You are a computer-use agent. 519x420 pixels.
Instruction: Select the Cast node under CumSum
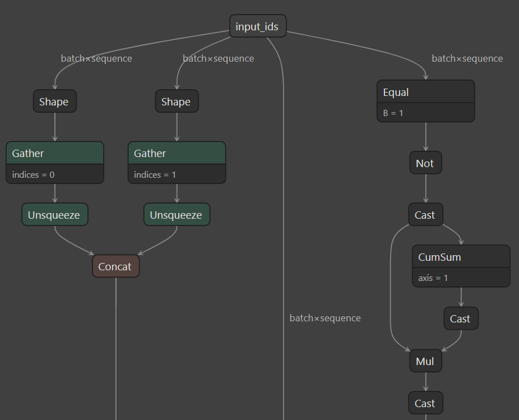point(461,318)
